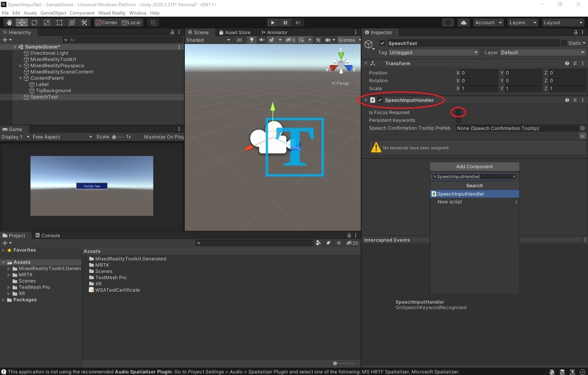
Task: Toggle the Static checkbox
Action: 564,43
